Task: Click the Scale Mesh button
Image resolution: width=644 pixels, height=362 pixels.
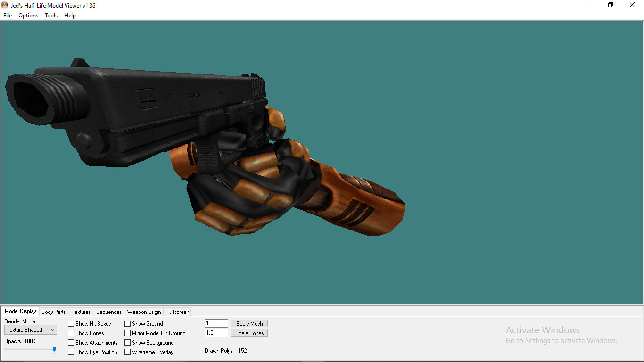Action: (x=249, y=323)
